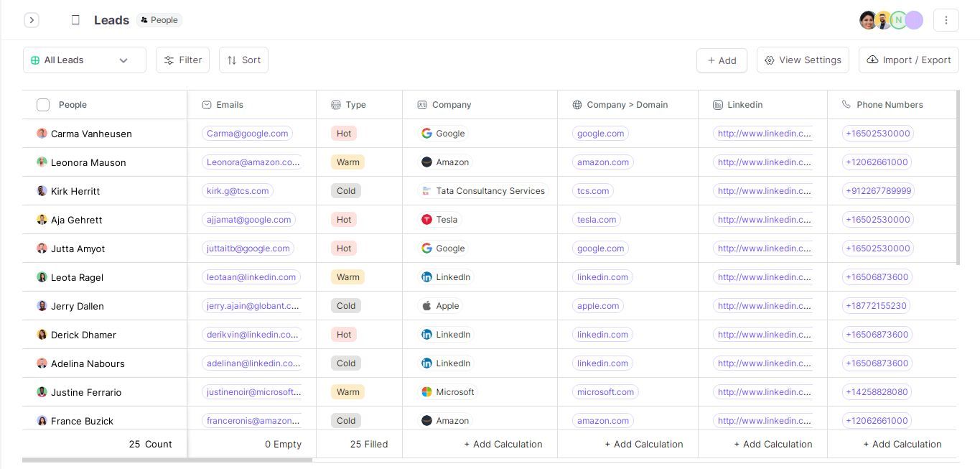Click the Google logo next to Carma Vanheusen's company

pyautogui.click(x=427, y=134)
